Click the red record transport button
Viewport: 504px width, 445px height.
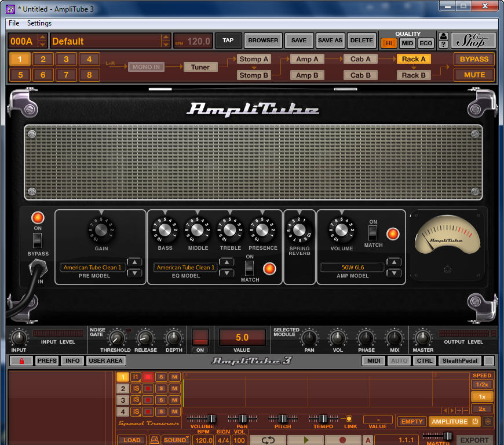pos(342,440)
